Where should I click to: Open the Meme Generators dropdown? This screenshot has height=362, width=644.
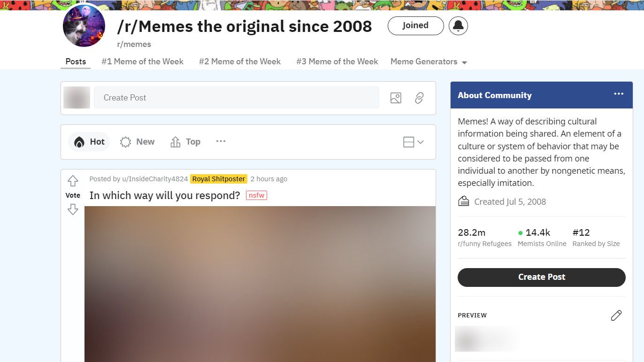(428, 62)
